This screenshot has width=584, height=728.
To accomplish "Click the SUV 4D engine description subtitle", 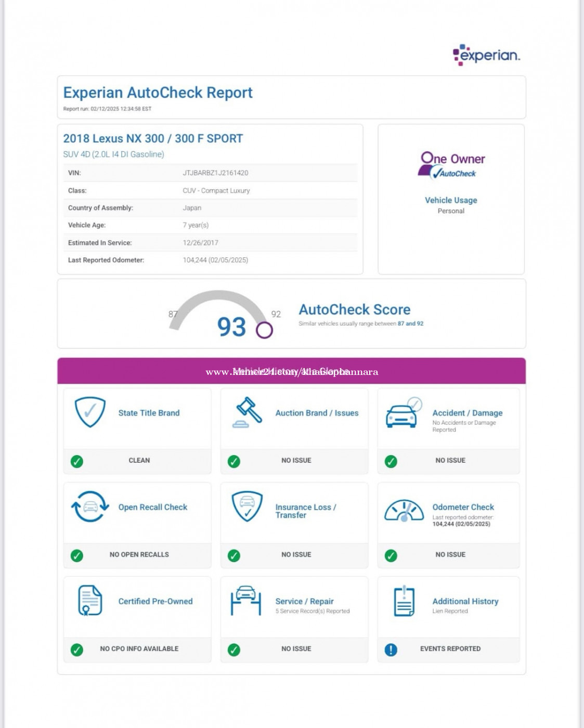I will click(113, 154).
